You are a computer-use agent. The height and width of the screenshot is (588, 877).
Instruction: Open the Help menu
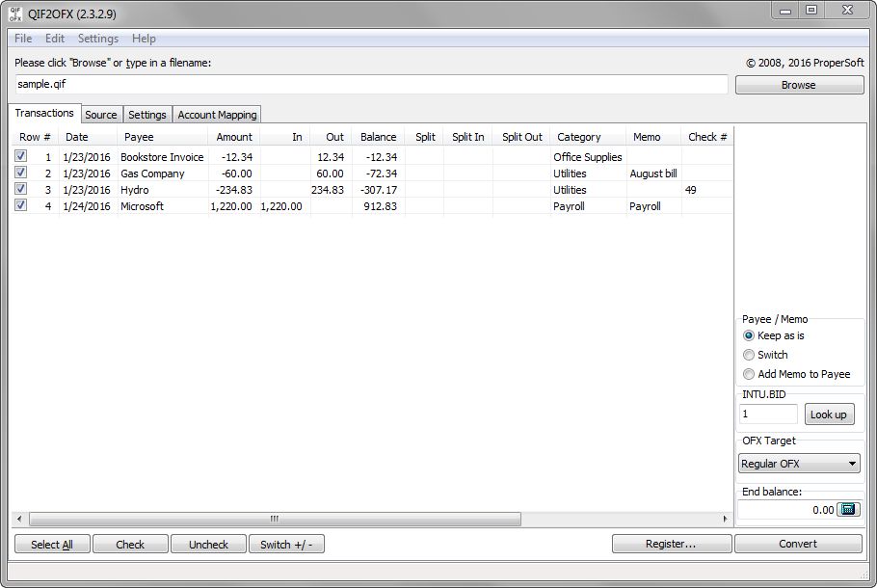tap(144, 38)
